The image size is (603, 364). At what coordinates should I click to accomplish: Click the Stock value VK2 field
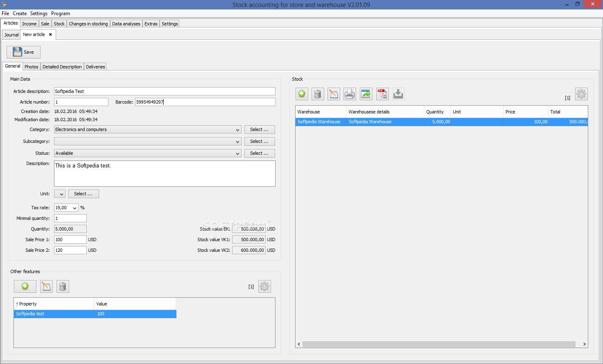[x=249, y=250]
